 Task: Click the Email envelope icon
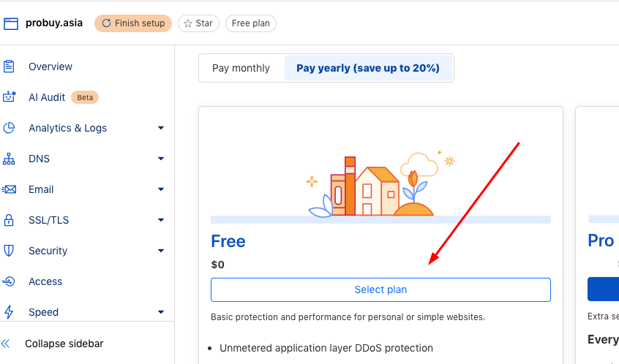point(9,189)
